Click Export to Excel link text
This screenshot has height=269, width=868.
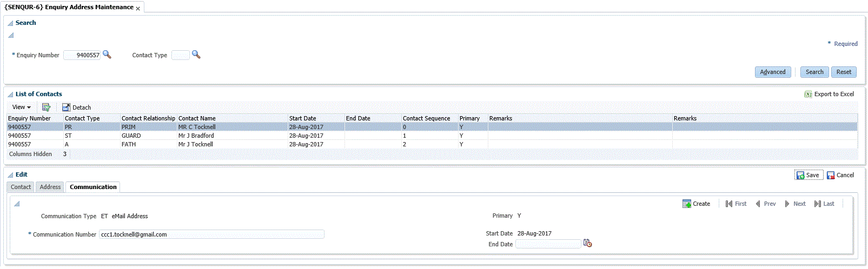pyautogui.click(x=834, y=94)
